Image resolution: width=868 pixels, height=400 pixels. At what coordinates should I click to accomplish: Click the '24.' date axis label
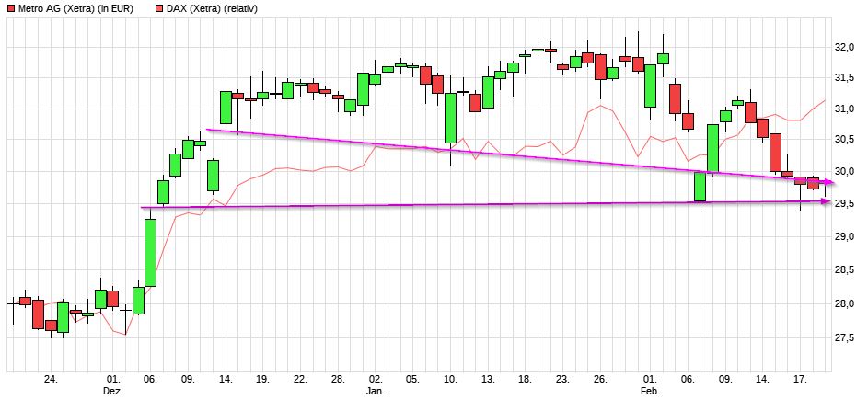point(51,380)
